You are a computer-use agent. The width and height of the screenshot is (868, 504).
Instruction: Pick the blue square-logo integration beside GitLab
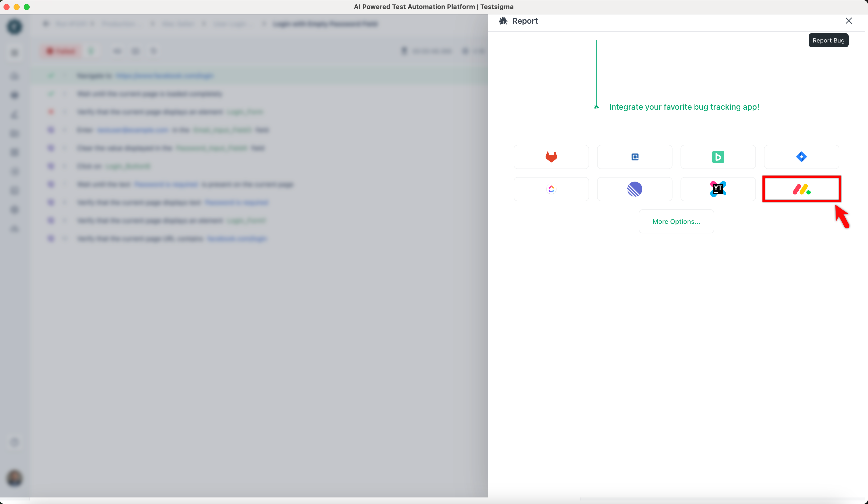635,157
